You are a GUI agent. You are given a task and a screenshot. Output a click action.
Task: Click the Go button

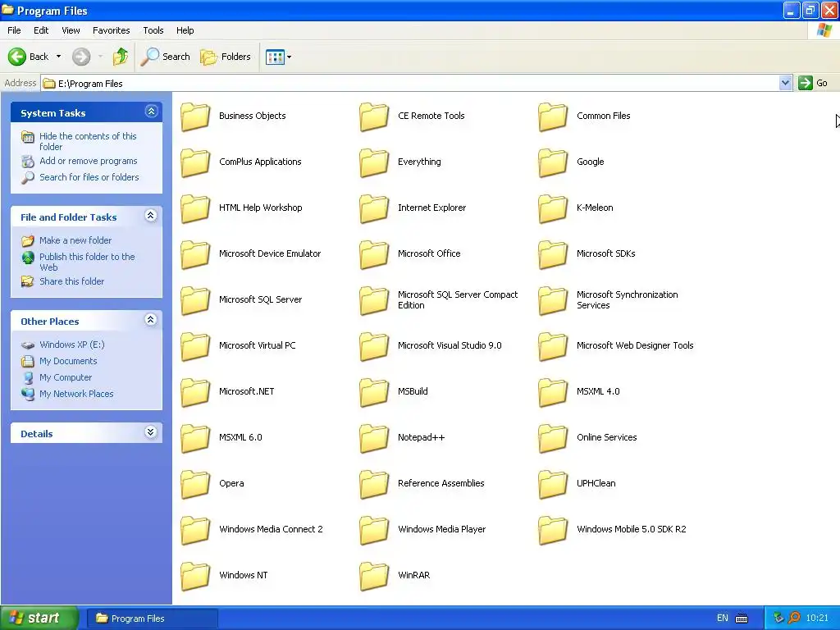[x=813, y=83]
